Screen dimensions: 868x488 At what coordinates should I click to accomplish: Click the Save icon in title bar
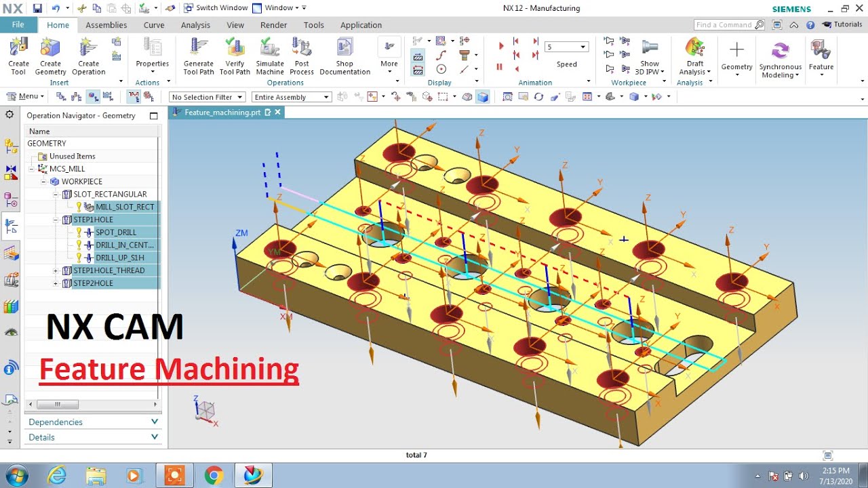37,8
